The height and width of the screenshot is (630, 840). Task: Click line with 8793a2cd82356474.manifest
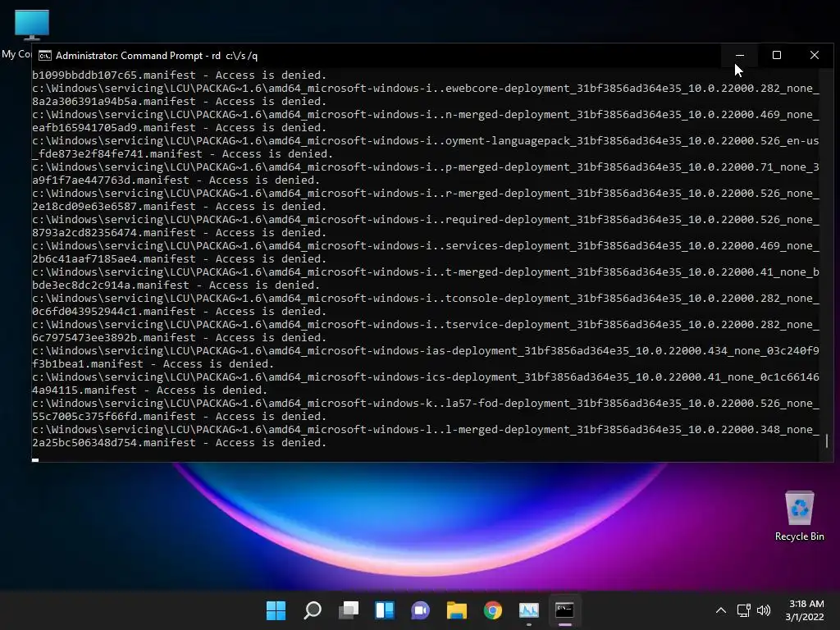180,232
